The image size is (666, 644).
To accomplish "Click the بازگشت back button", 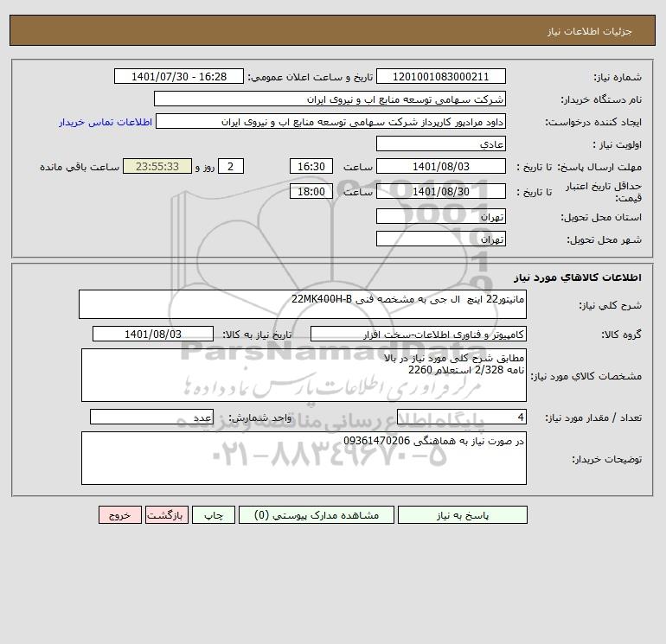I will 166,515.
